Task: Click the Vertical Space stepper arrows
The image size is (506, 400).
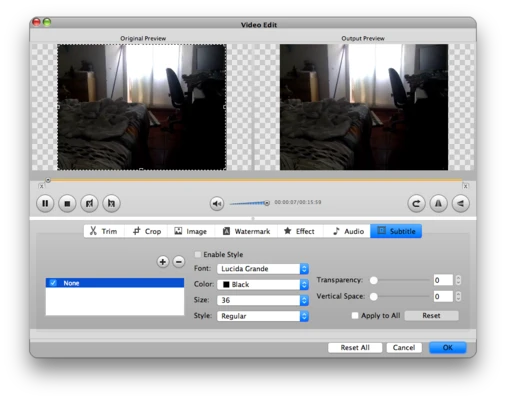Action: pos(458,296)
